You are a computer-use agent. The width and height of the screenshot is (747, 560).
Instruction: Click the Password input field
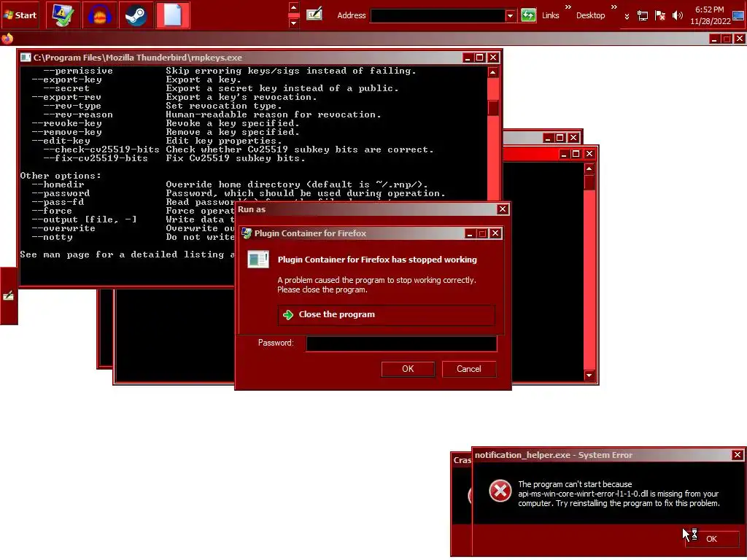pyautogui.click(x=401, y=343)
